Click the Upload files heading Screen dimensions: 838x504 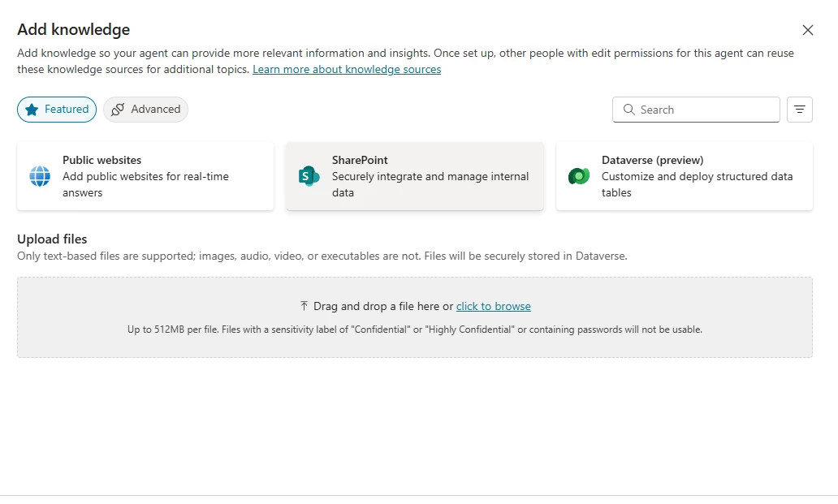click(x=52, y=239)
